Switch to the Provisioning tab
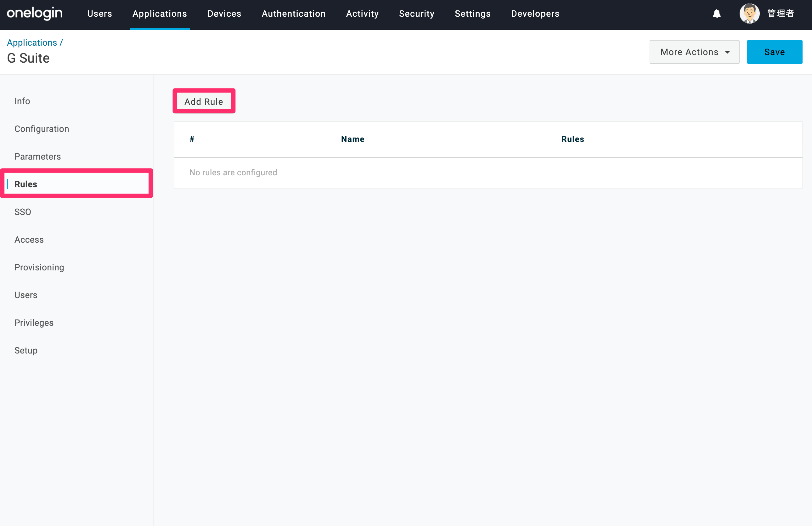 click(39, 267)
